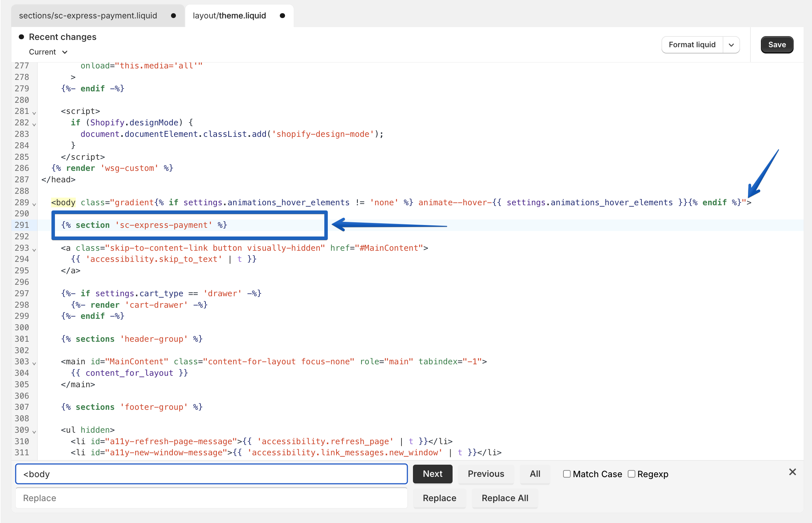The image size is (812, 523).
Task: Save the theme file
Action: coord(777,45)
